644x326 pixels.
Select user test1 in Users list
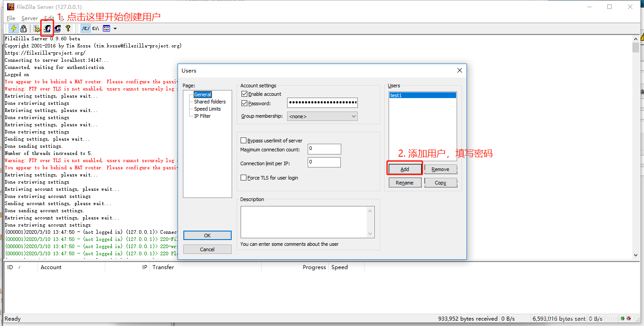coord(423,95)
